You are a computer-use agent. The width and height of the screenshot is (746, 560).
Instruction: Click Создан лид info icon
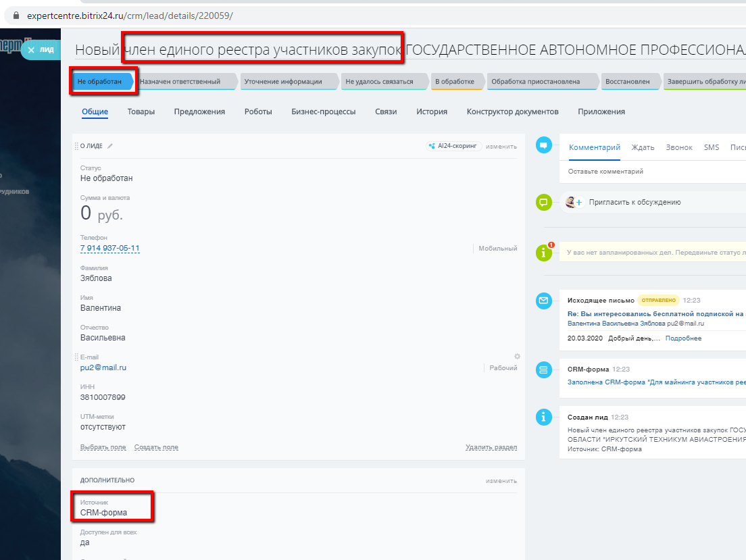tap(544, 417)
